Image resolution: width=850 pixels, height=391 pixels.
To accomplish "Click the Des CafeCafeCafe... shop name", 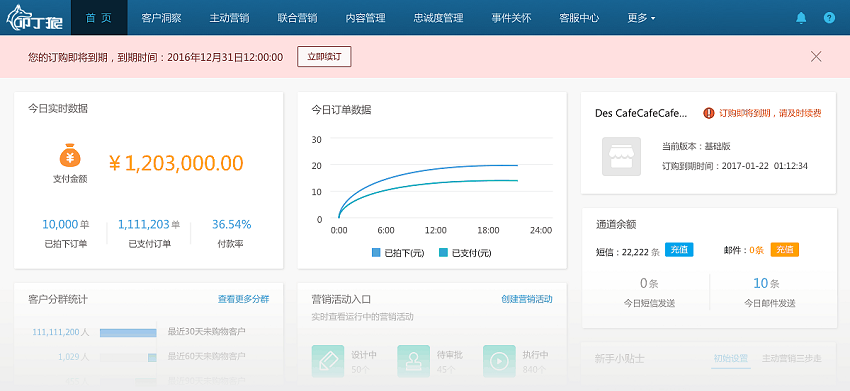I will point(641,113).
